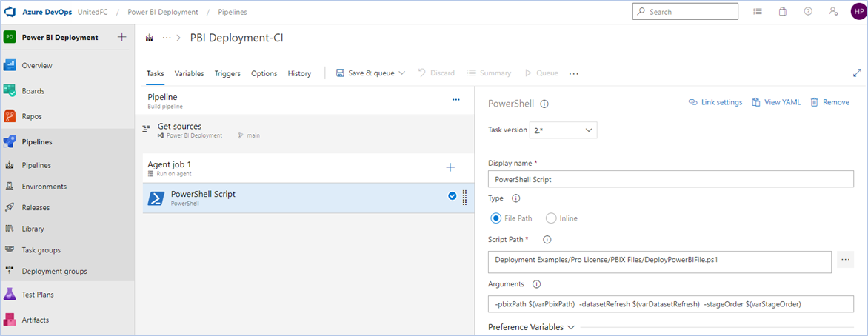Click the Queue button
The width and height of the screenshot is (868, 336).
(x=541, y=73)
